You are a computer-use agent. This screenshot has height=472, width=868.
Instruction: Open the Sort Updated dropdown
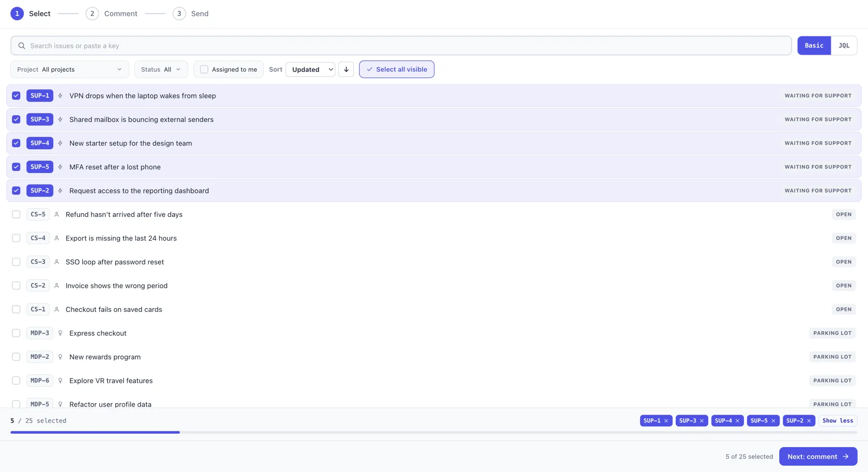tap(311, 69)
